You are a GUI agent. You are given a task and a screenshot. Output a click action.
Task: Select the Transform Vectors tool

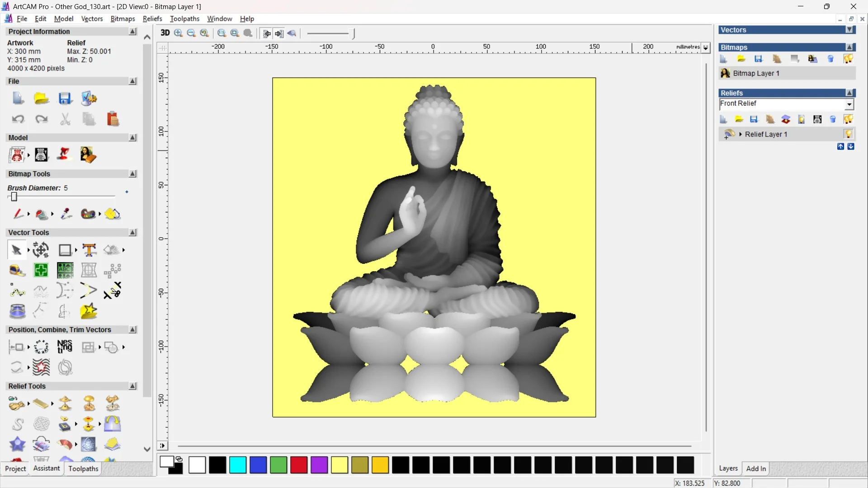[x=40, y=250]
